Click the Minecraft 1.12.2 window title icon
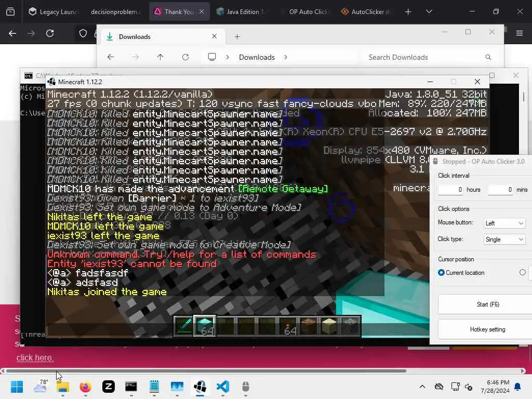 click(x=51, y=82)
